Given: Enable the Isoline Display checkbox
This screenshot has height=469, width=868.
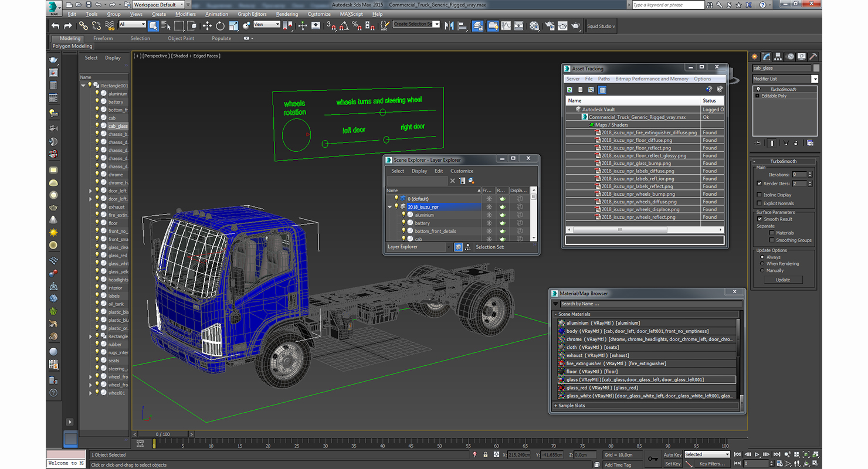Looking at the screenshot, I should (x=759, y=195).
